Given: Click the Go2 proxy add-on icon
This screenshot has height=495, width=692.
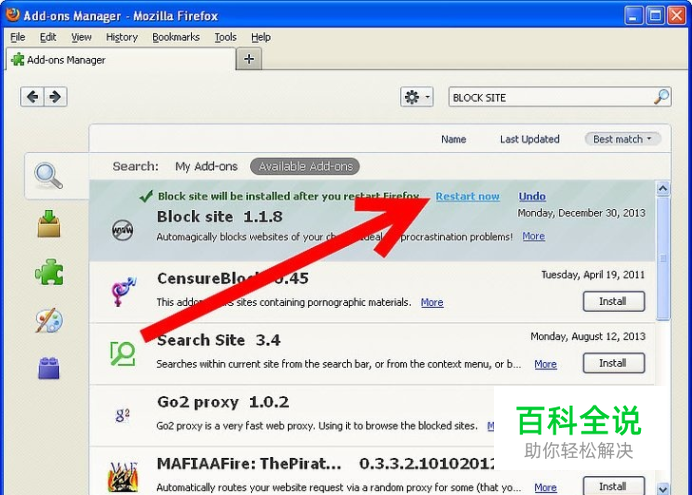Looking at the screenshot, I should (123, 415).
